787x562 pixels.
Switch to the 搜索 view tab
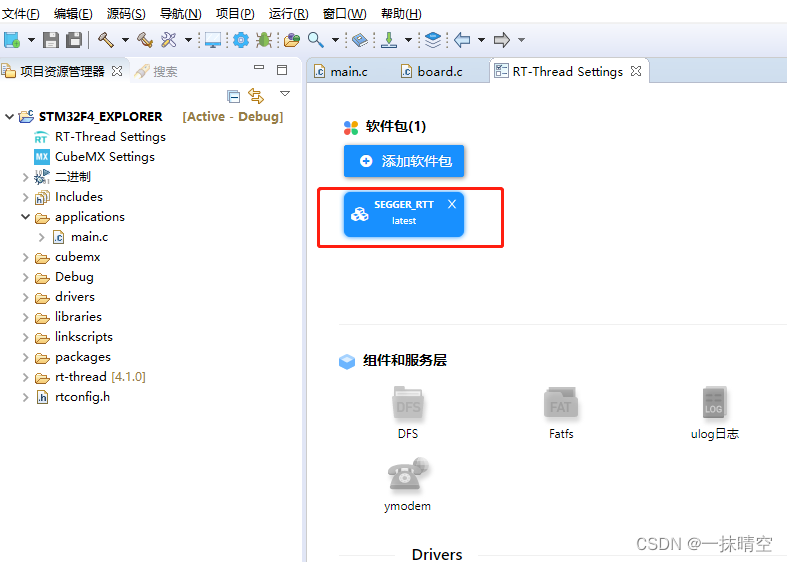pos(156,71)
